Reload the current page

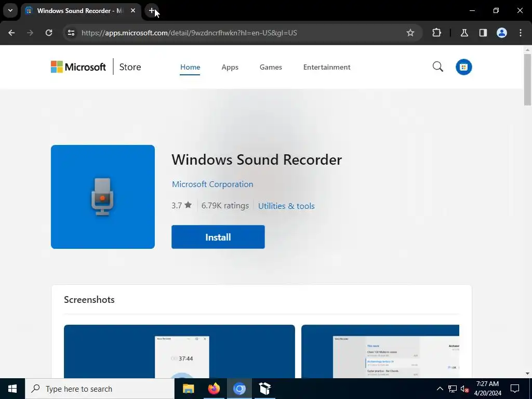(x=49, y=33)
